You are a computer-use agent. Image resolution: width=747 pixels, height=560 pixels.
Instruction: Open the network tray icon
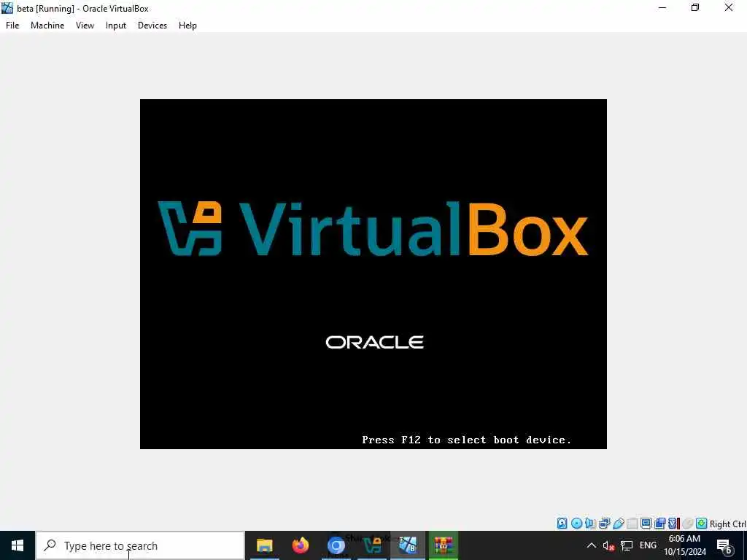627,545
